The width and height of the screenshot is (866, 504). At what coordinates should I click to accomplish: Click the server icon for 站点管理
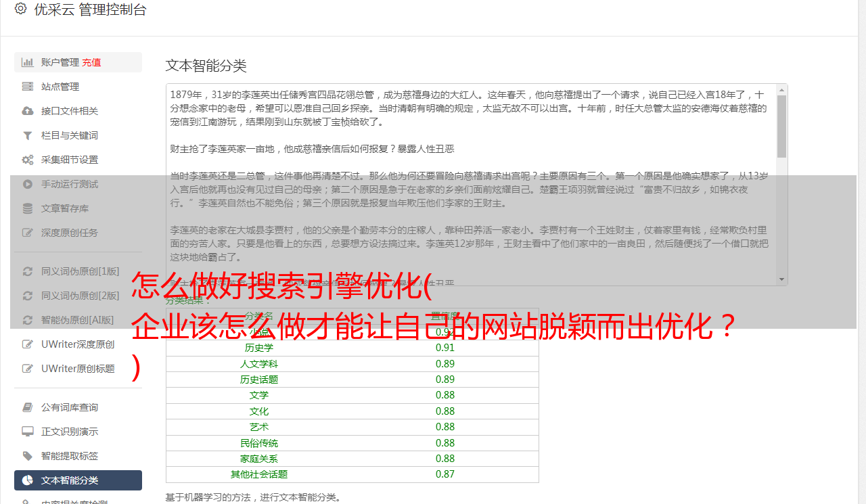pos(27,87)
